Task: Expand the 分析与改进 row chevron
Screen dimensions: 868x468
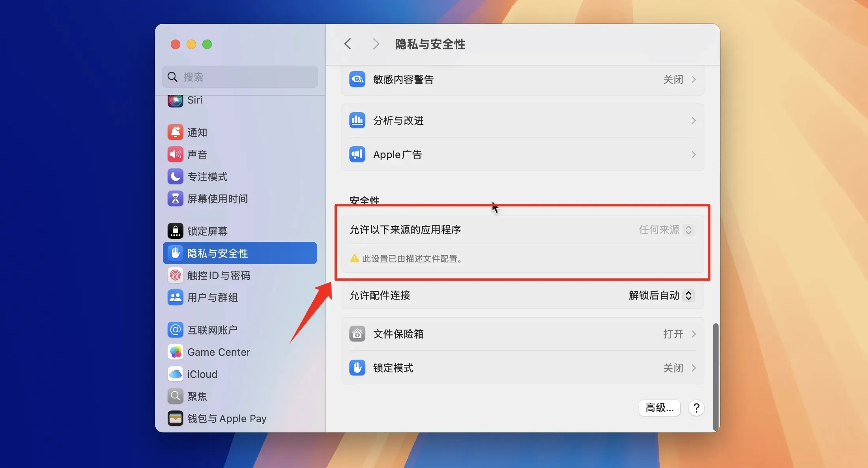Action: (x=693, y=121)
